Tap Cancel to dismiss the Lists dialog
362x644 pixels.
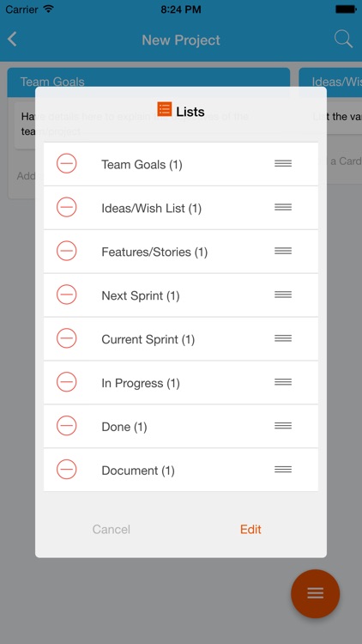click(112, 529)
